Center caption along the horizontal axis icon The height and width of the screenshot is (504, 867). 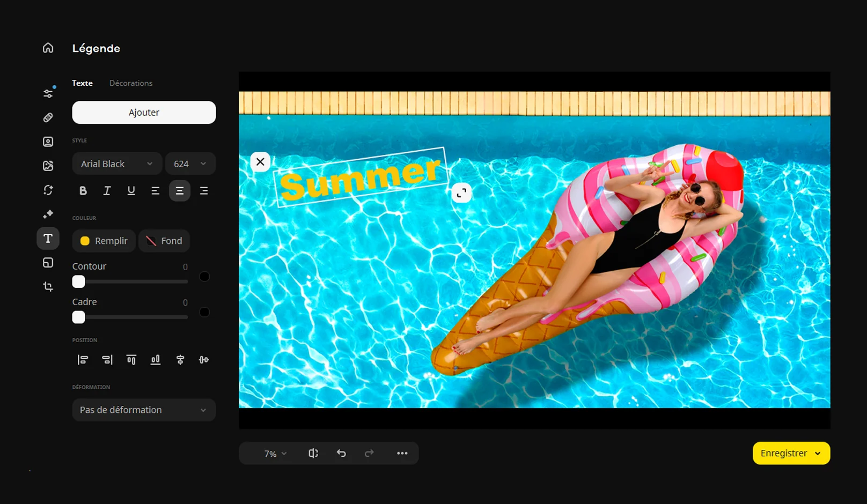pyautogui.click(x=204, y=360)
